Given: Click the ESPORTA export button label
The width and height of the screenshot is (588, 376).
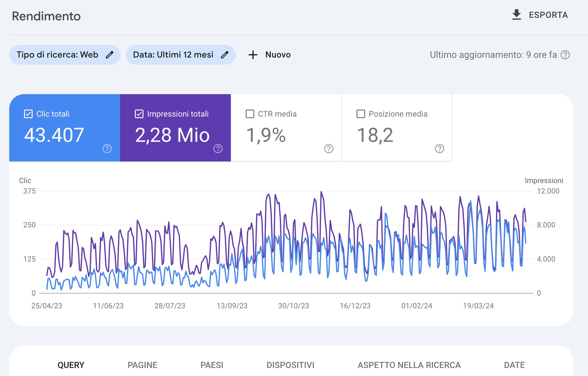Looking at the screenshot, I should click(x=548, y=15).
